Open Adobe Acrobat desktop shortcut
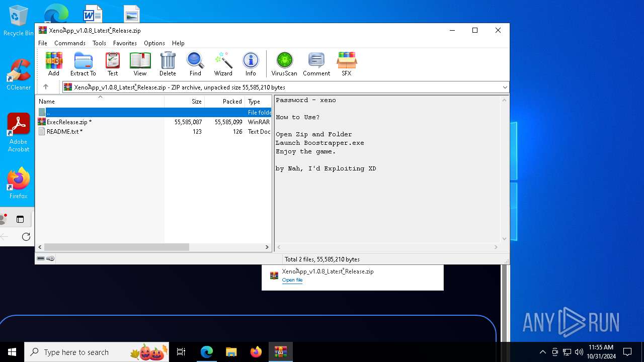This screenshot has width=644, height=362. pos(19,132)
